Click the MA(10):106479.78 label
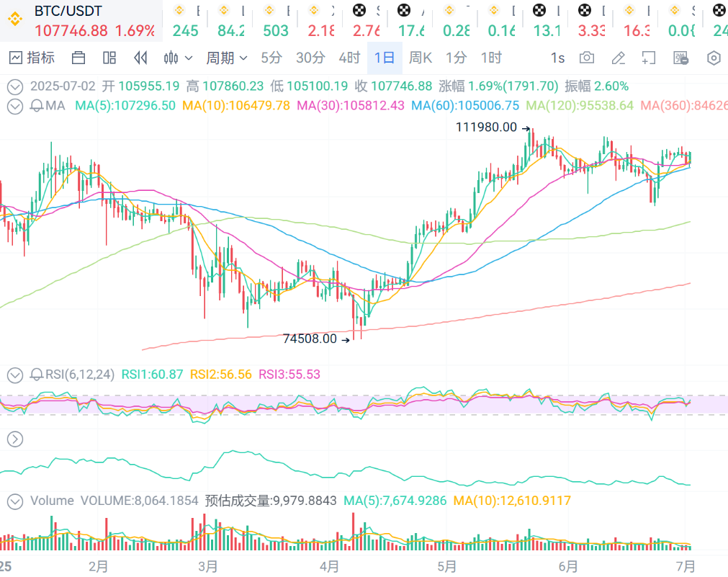Viewport: 728px width, 577px height. [236, 106]
